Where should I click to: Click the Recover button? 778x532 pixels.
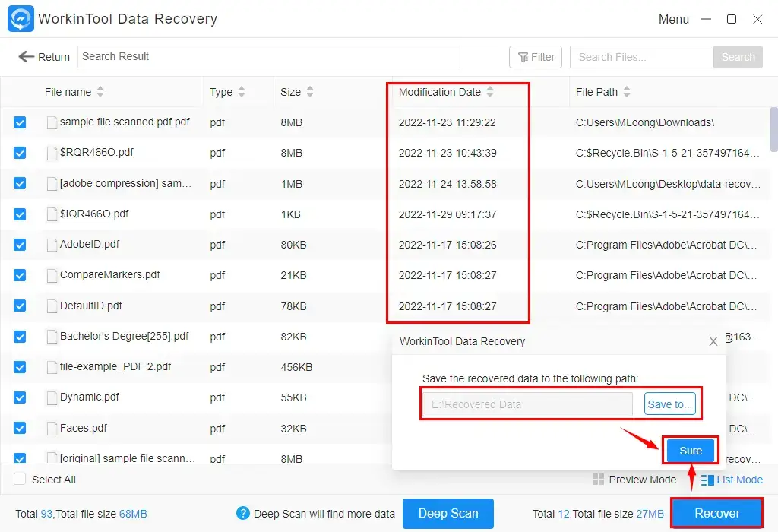click(x=716, y=513)
